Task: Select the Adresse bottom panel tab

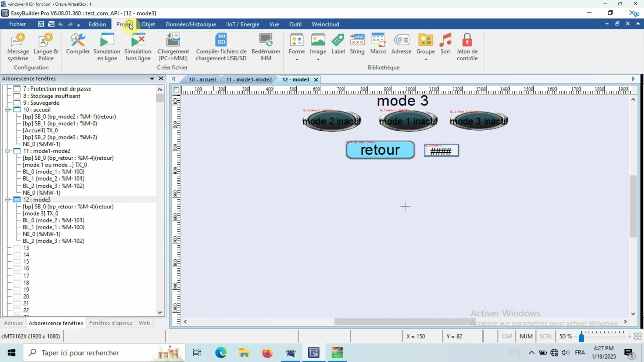Action: [13, 323]
